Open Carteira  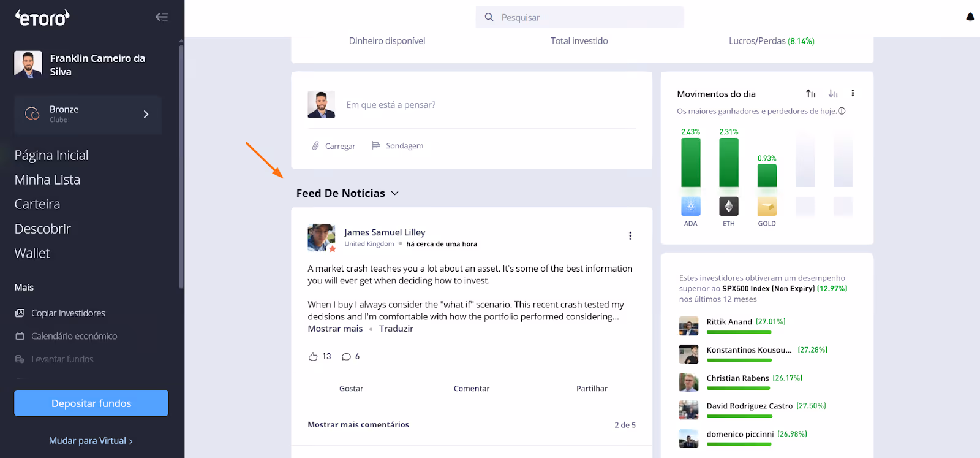coord(37,204)
